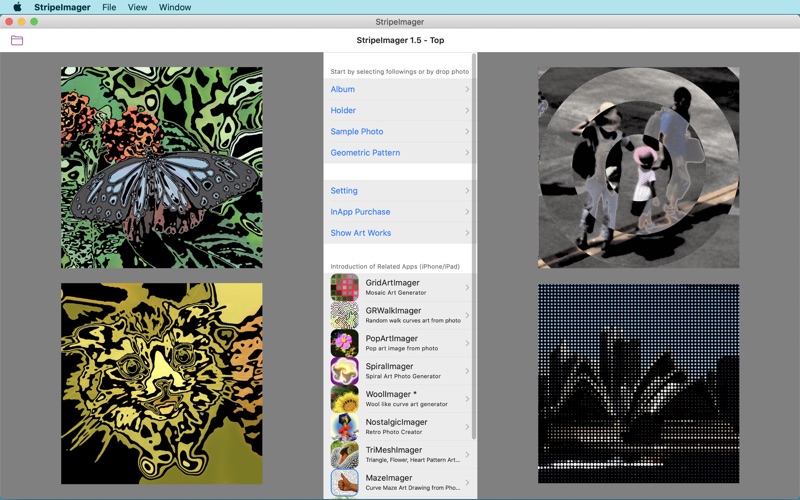Click 'Mosaic Art Generator' subtitle
Viewport: 800px width, 500px height.
tap(396, 293)
